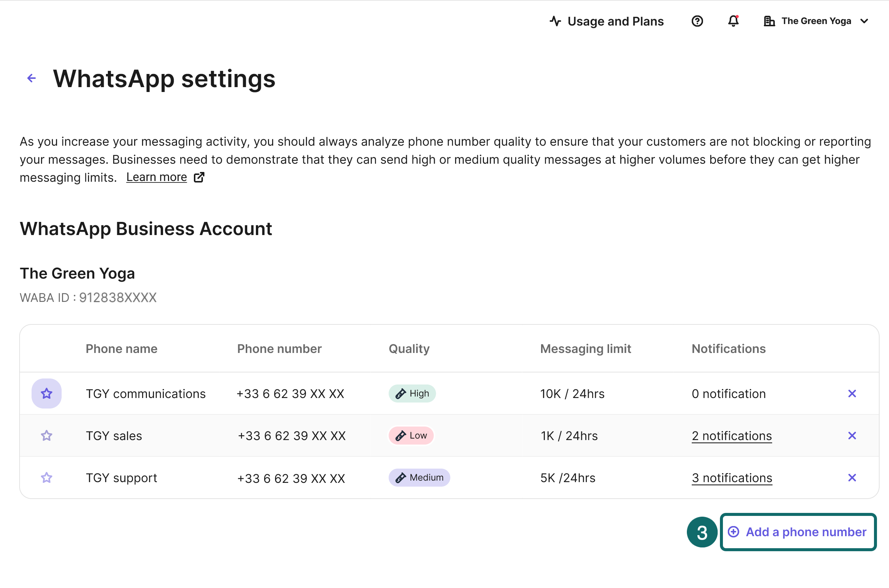Image resolution: width=889 pixels, height=588 pixels.
Task: Click the Low quality badge
Action: [411, 436]
